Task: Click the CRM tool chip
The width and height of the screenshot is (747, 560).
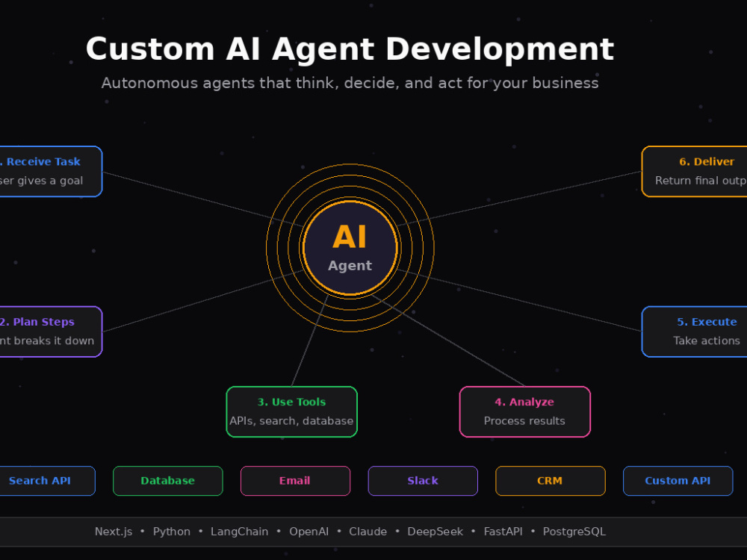Action: pyautogui.click(x=551, y=481)
